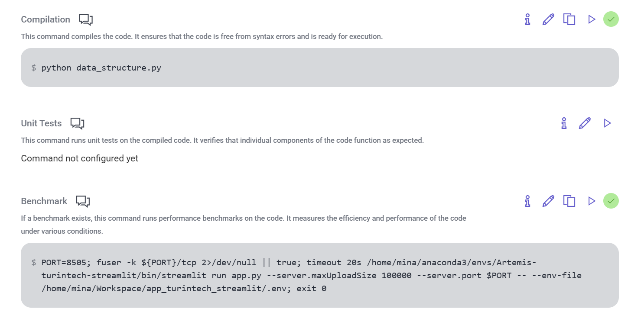Run the Benchmark command
The image size is (644, 312).
(592, 201)
